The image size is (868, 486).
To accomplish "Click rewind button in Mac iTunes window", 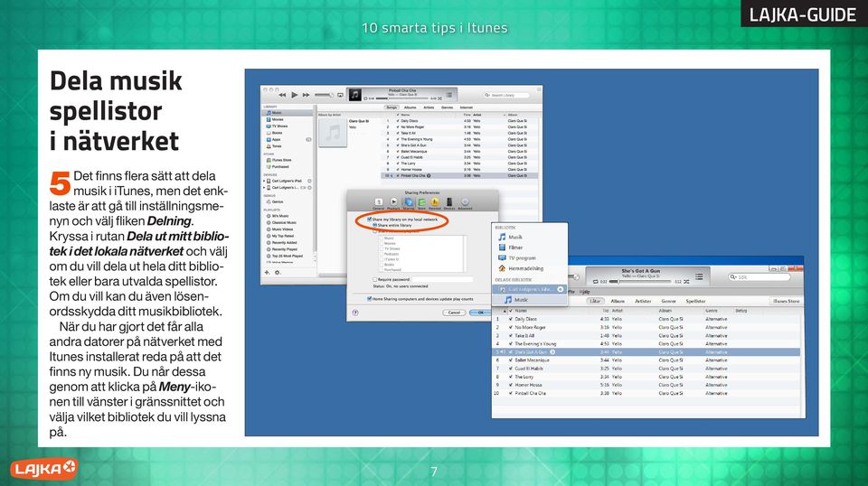I will point(282,95).
